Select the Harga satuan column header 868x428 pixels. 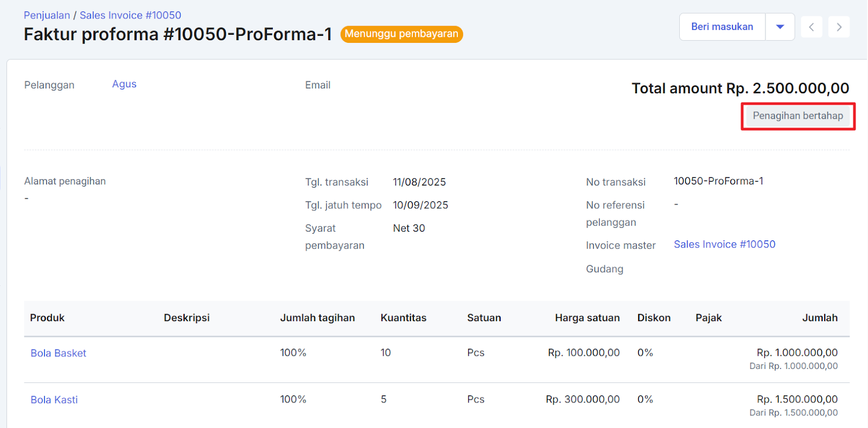[587, 318]
